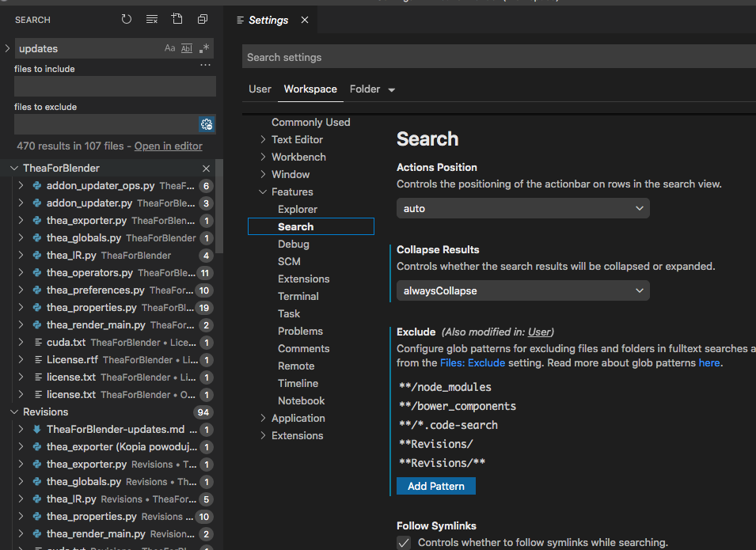Click markdown icon of TheaForBlender-updates.md

(x=36, y=429)
